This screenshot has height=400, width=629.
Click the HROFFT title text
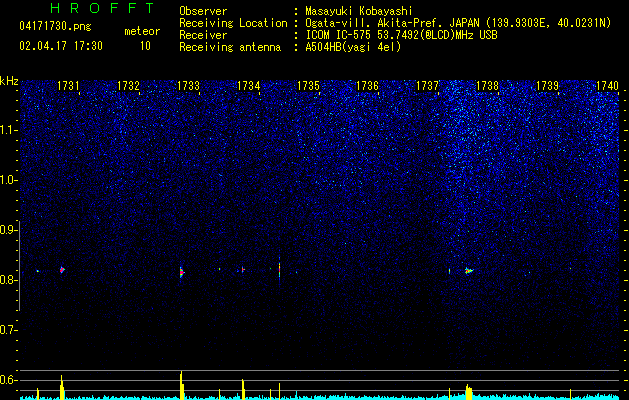pos(102,8)
